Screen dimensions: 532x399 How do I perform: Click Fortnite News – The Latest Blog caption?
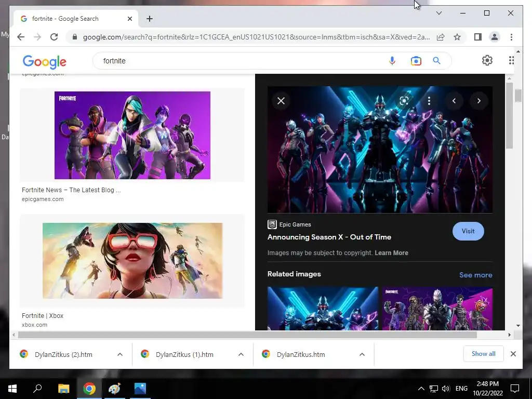[x=71, y=190]
